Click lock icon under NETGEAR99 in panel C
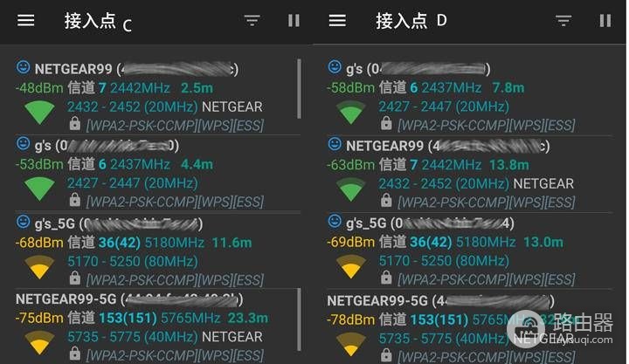The width and height of the screenshot is (629, 364). click(x=74, y=123)
